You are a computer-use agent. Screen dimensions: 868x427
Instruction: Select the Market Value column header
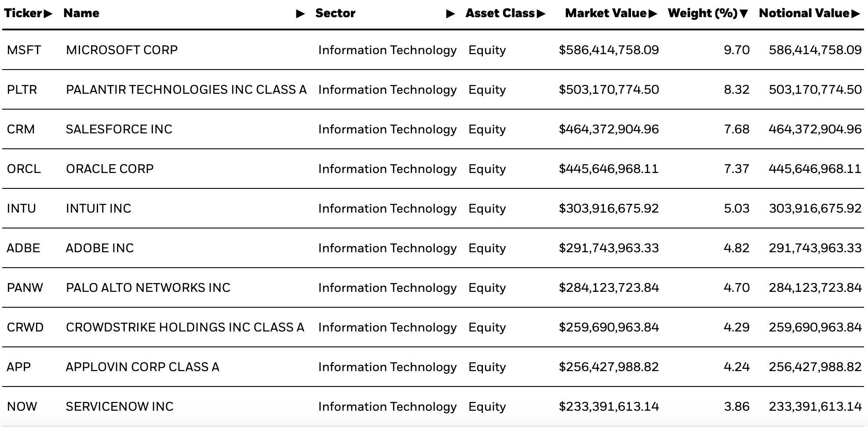(x=607, y=13)
